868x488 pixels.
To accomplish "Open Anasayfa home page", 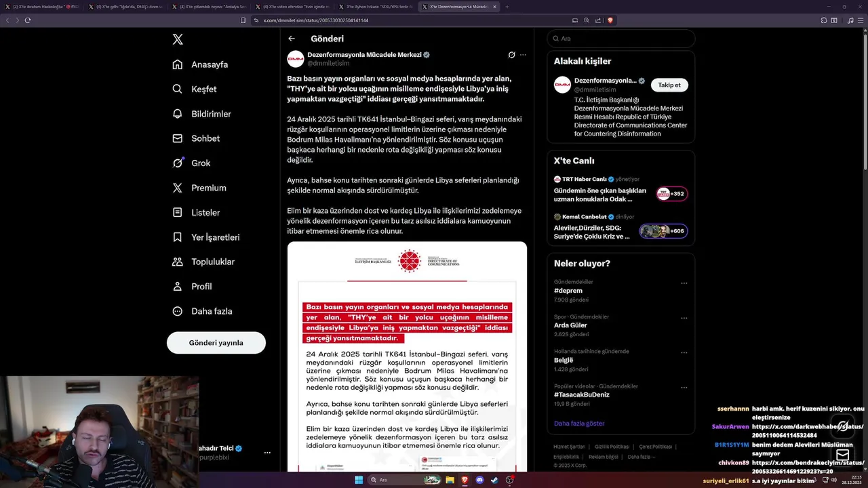I will [201, 64].
